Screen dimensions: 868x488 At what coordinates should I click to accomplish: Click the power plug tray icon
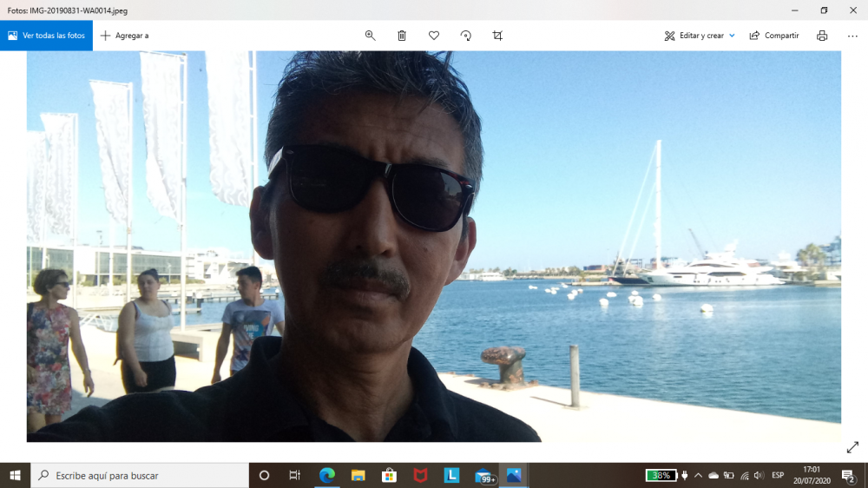pos(685,475)
